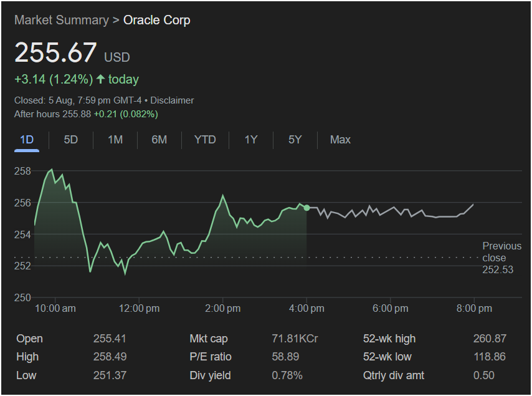Viewport: 532px width, 396px height.
Task: Click the 258 y-axis label
Action: tap(22, 171)
